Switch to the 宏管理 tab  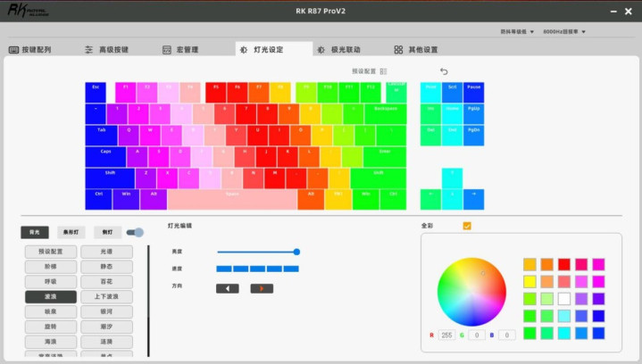[x=180, y=50]
